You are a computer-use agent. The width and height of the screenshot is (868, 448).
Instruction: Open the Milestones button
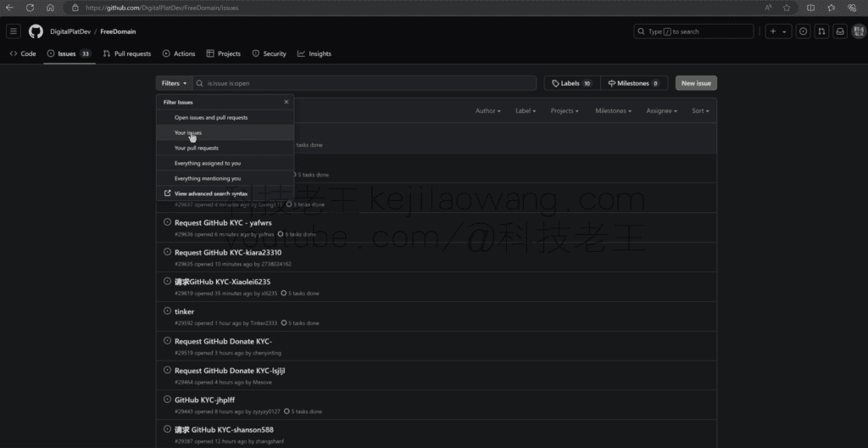(634, 83)
